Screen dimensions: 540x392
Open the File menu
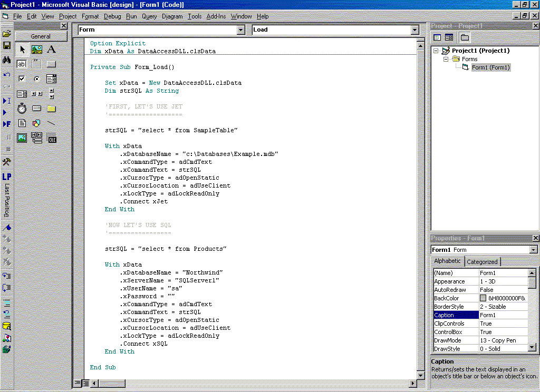(17, 16)
